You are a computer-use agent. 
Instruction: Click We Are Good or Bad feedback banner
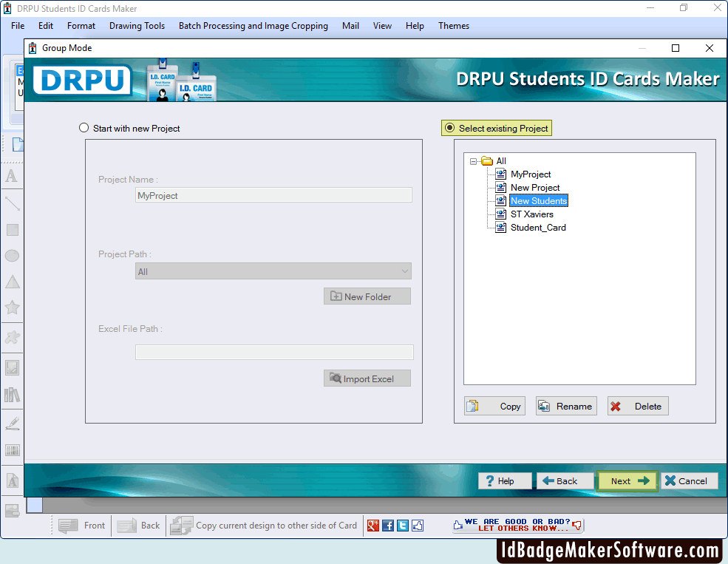pyautogui.click(x=517, y=525)
